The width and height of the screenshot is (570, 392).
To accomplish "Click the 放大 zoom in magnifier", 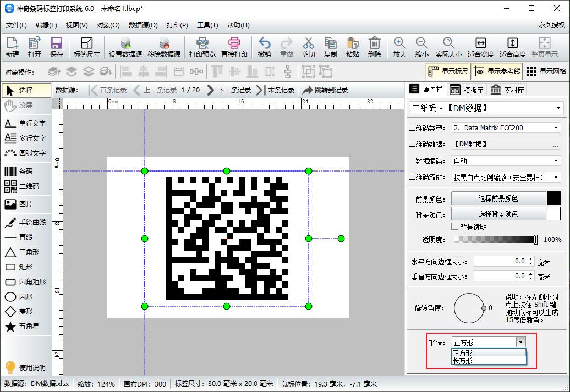I will click(399, 47).
